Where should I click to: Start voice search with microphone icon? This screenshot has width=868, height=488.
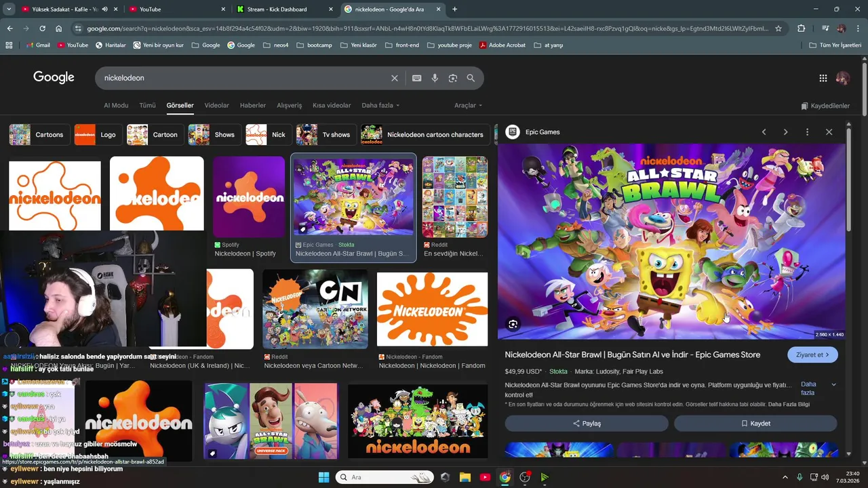(435, 78)
